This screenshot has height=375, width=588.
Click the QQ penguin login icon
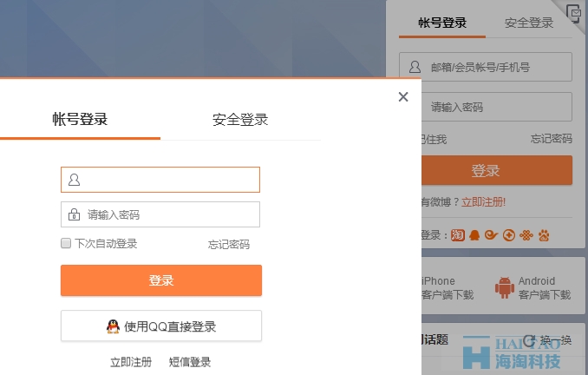tap(474, 235)
